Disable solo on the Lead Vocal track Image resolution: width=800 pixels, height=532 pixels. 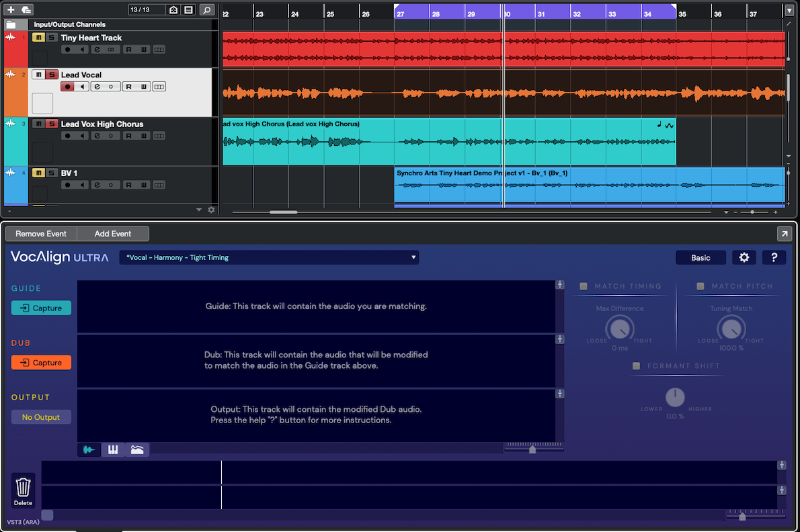(50, 75)
